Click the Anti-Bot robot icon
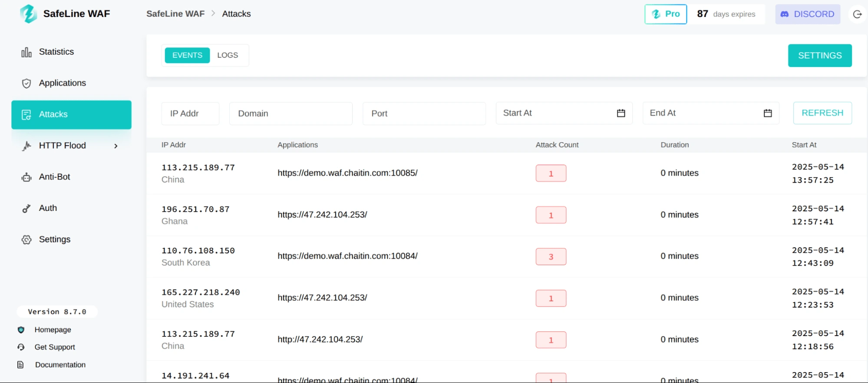Image resolution: width=868 pixels, height=383 pixels. click(x=26, y=177)
